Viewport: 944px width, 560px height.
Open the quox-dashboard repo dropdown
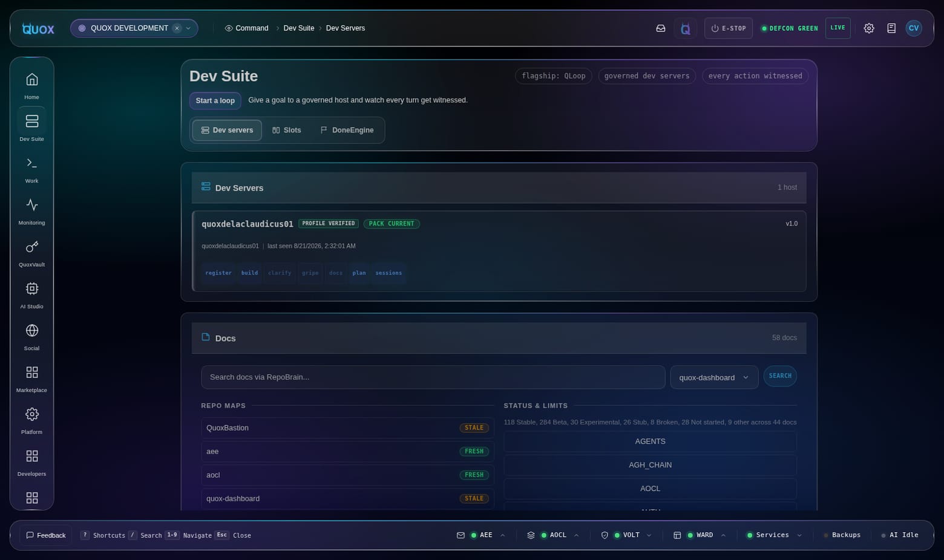714,377
